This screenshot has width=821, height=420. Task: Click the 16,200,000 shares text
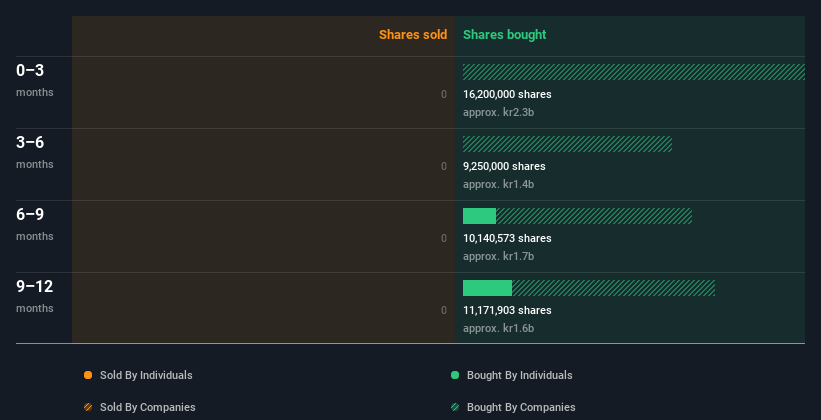tap(507, 94)
